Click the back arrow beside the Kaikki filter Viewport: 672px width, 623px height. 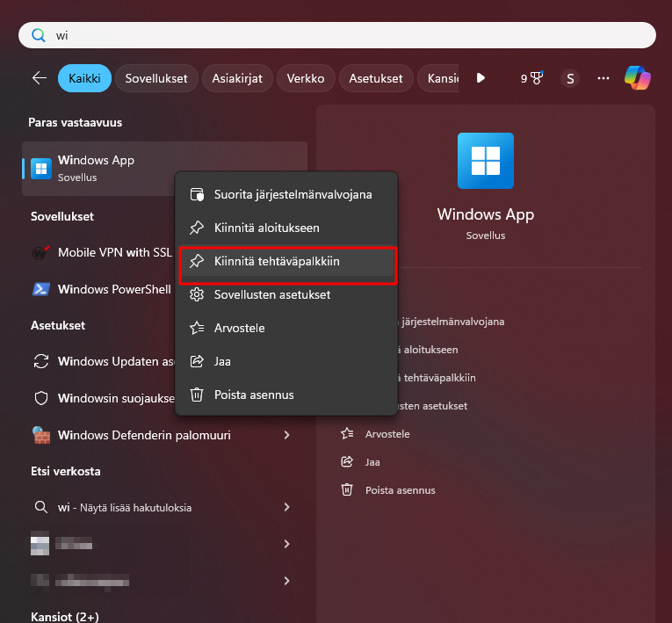pos(39,78)
